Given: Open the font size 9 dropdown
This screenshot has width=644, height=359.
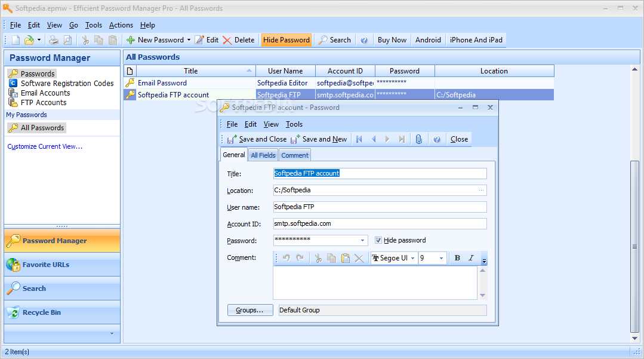Looking at the screenshot, I should (x=442, y=258).
